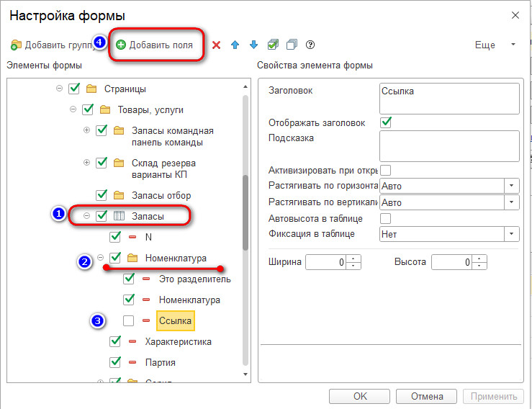Uncheck Склад резерва варианты КП checkbox
532x409 pixels.
click(x=102, y=163)
